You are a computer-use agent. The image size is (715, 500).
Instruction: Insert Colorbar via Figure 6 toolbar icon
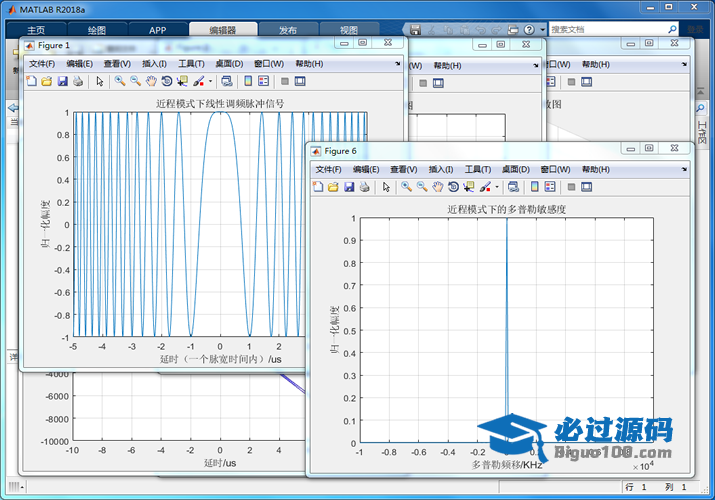click(x=534, y=186)
